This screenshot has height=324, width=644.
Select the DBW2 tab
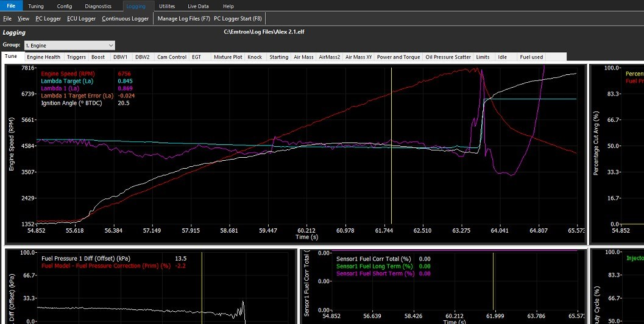tap(143, 57)
